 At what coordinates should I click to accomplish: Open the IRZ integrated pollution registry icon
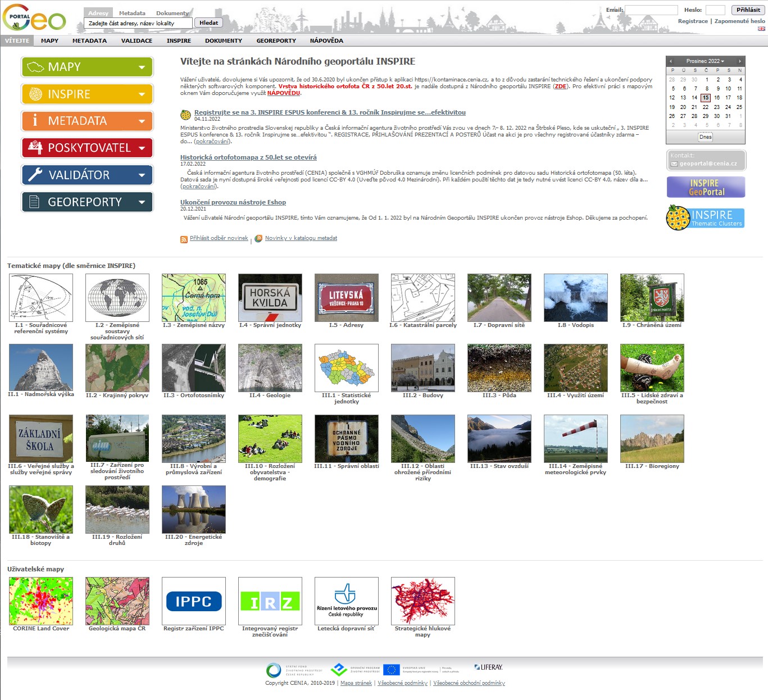(270, 601)
